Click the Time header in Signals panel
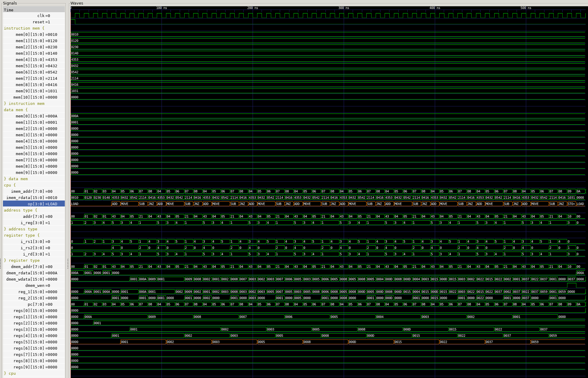The width and height of the screenshot is (588, 378). (x=34, y=10)
